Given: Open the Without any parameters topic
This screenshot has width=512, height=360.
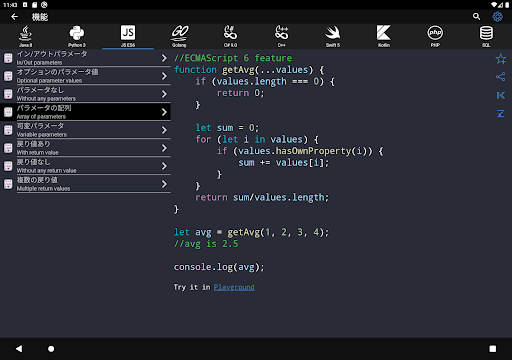Looking at the screenshot, I should [85, 94].
